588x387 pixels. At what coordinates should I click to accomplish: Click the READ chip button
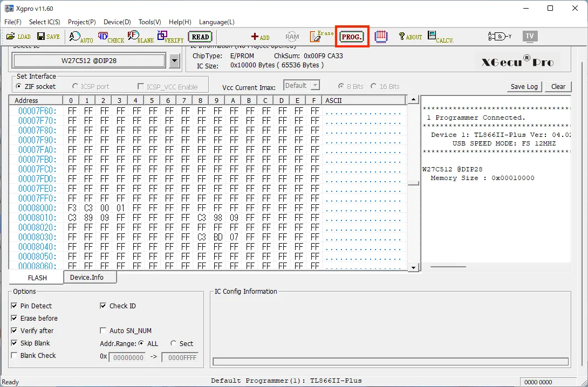[200, 37]
